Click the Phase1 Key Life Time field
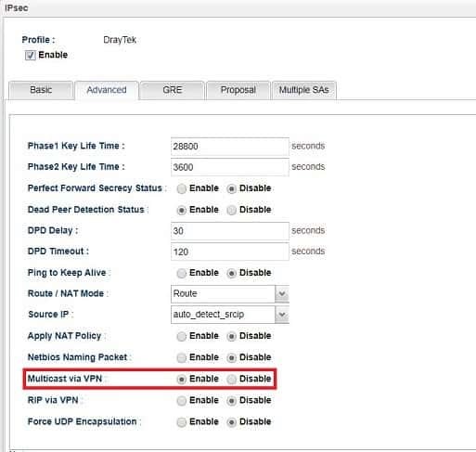Screen dimensions: 476x452 pos(230,147)
